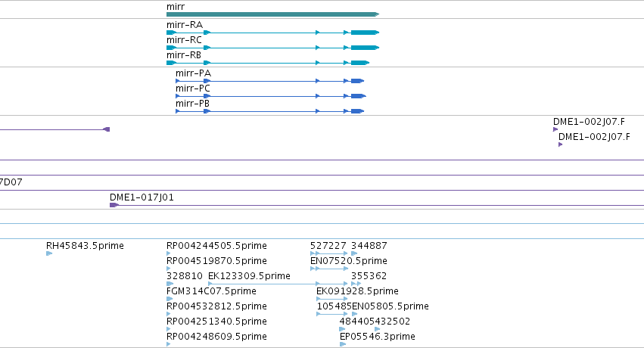Select the DME1-017J01 feature label
644x348 pixels.
tap(142, 197)
